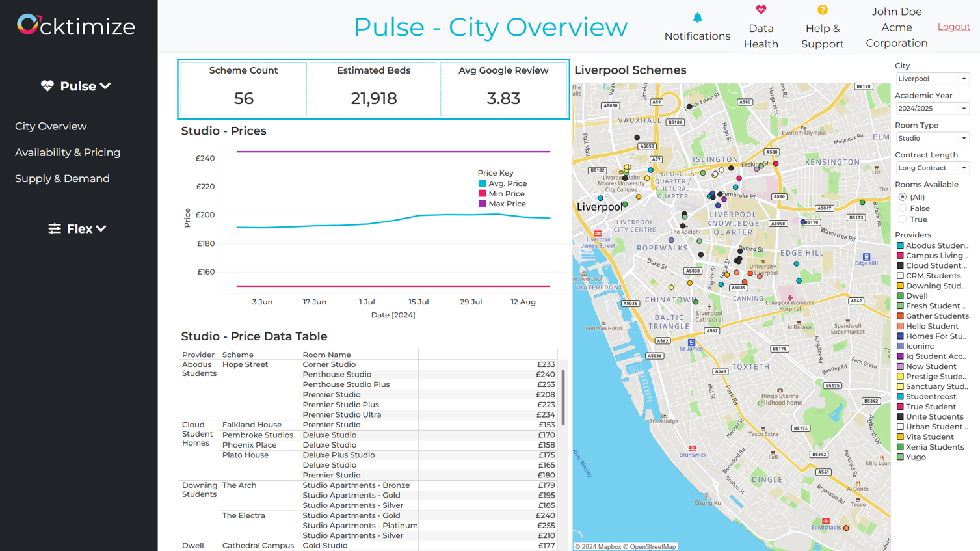Click the Estimated Beds card 21,918

pos(374,89)
